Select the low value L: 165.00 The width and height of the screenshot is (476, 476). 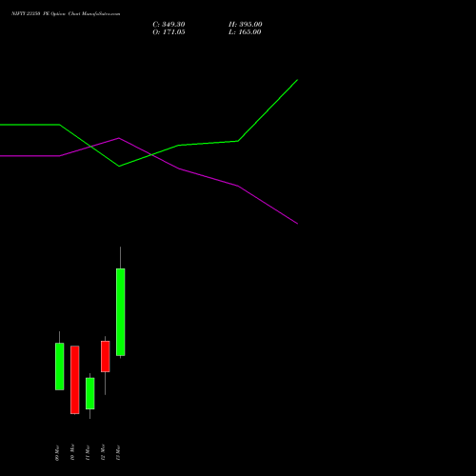coord(245,32)
